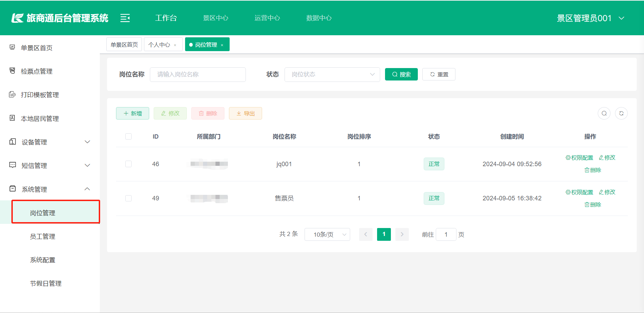
Task: Click the sidebar collapse hamburger icon
Action: coord(125,18)
